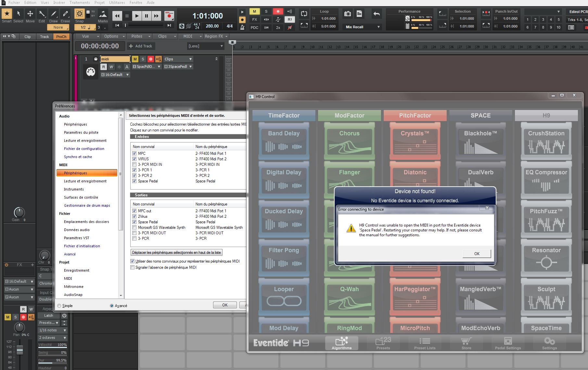Open the Presets icon in H9 Control
The height and width of the screenshot is (370, 588).
tap(383, 343)
